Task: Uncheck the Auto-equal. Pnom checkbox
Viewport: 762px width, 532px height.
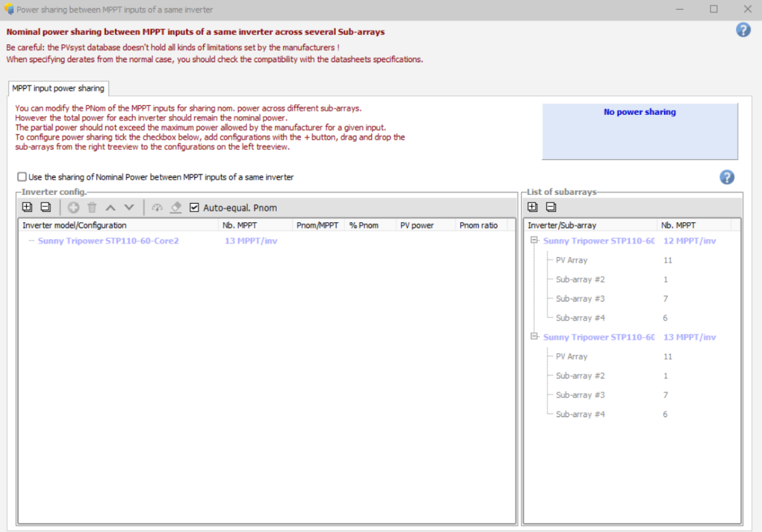Action: [194, 208]
